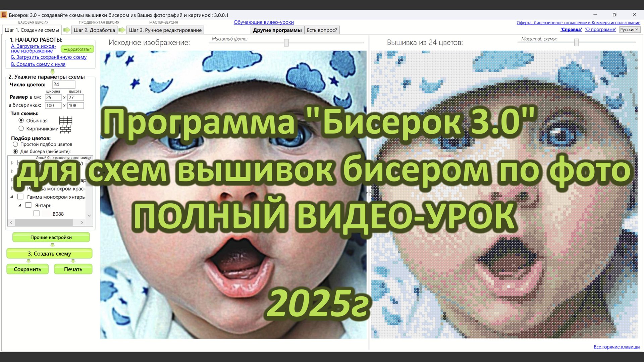Click the height in beads field (108)
This screenshot has width=644, height=362.
pos(75,105)
